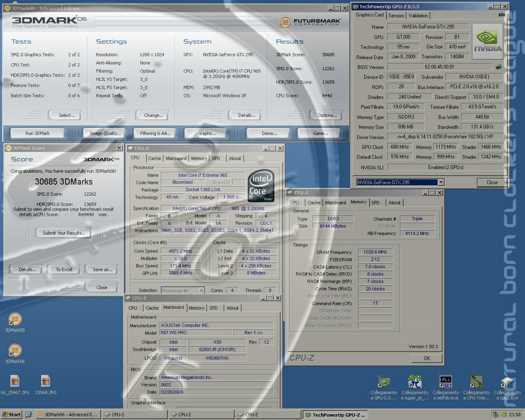525x420 pixels.
Task: Click Close button in GPU-Z
Action: click(492, 183)
